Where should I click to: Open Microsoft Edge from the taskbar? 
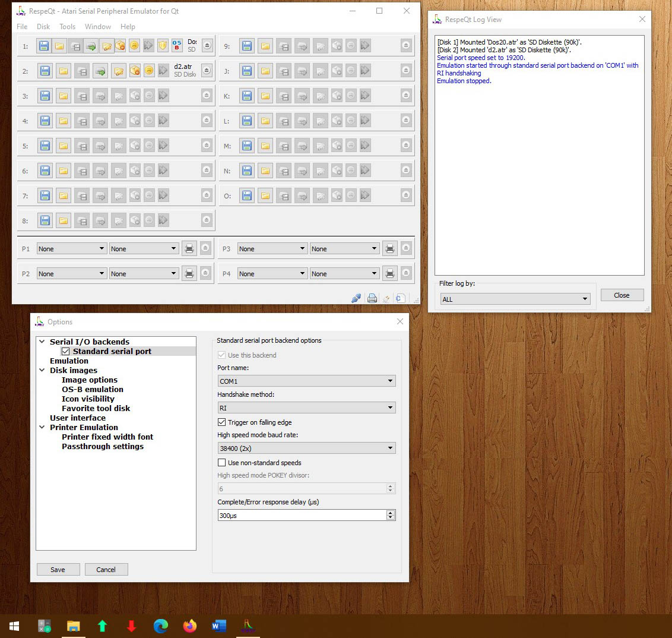tap(161, 627)
